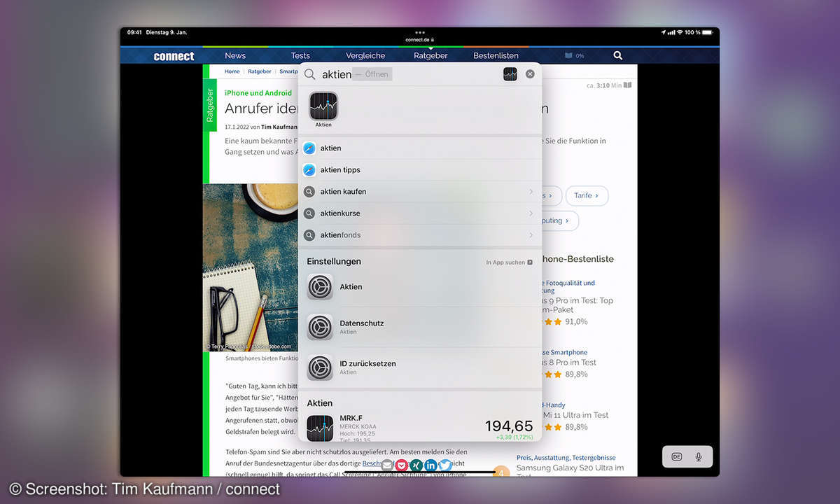Click the connect logo

174,56
